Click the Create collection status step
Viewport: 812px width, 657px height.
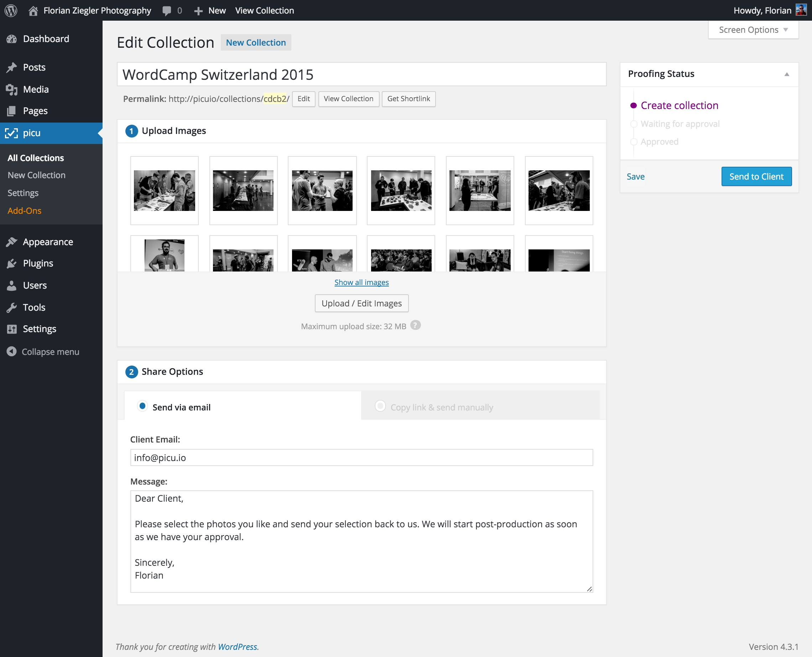click(x=679, y=105)
